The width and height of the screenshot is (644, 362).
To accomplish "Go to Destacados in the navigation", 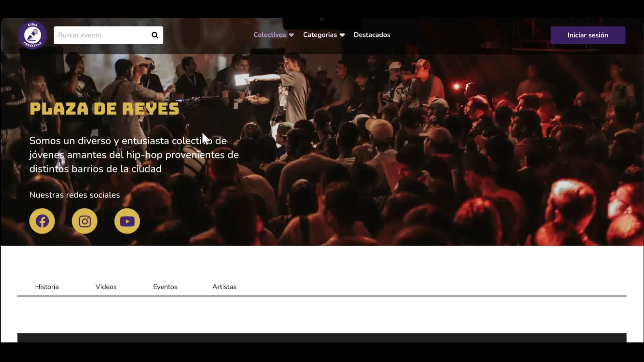I will click(x=372, y=35).
